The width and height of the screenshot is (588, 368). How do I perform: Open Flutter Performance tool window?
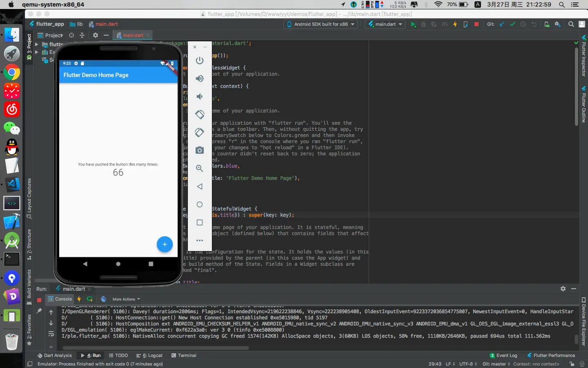(x=551, y=356)
